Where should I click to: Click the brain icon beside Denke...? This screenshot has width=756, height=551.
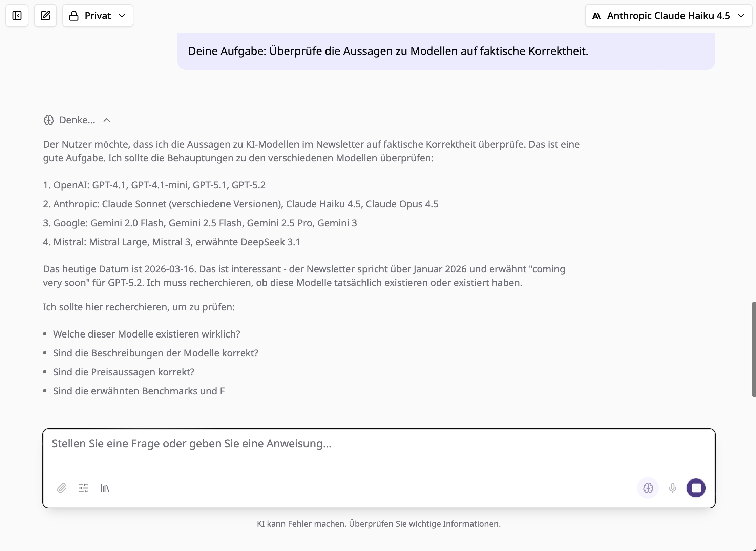(49, 120)
